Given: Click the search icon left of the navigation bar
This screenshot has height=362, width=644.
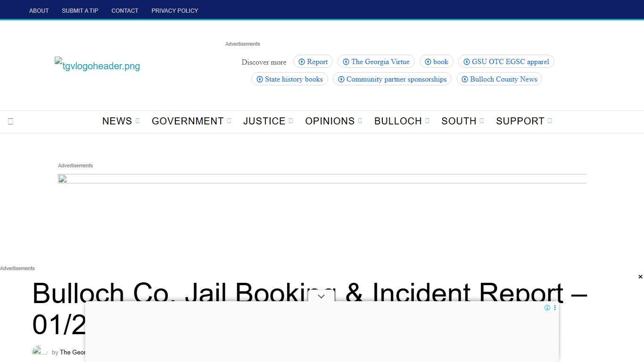Looking at the screenshot, I should point(10,121).
